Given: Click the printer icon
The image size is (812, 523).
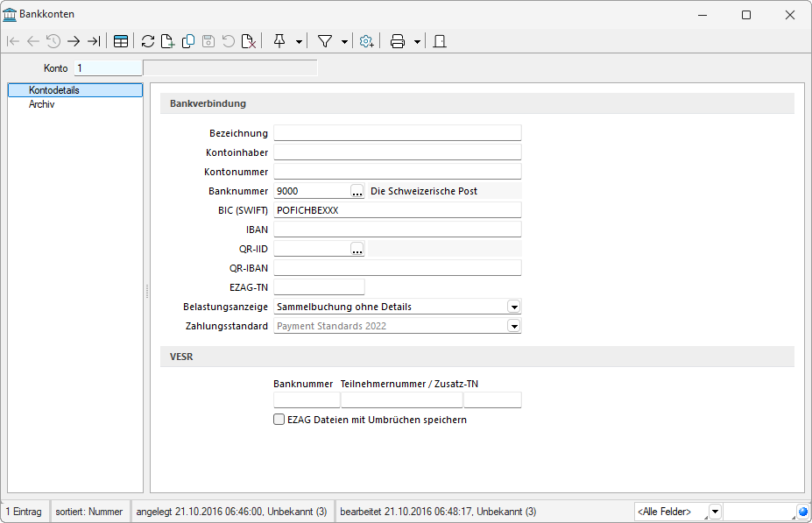Looking at the screenshot, I should tap(398, 41).
